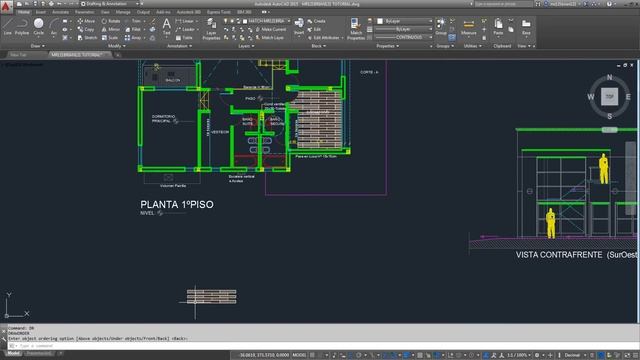Click the white ByLayer color swatch
The height and width of the screenshot is (360, 640).
click(380, 21)
